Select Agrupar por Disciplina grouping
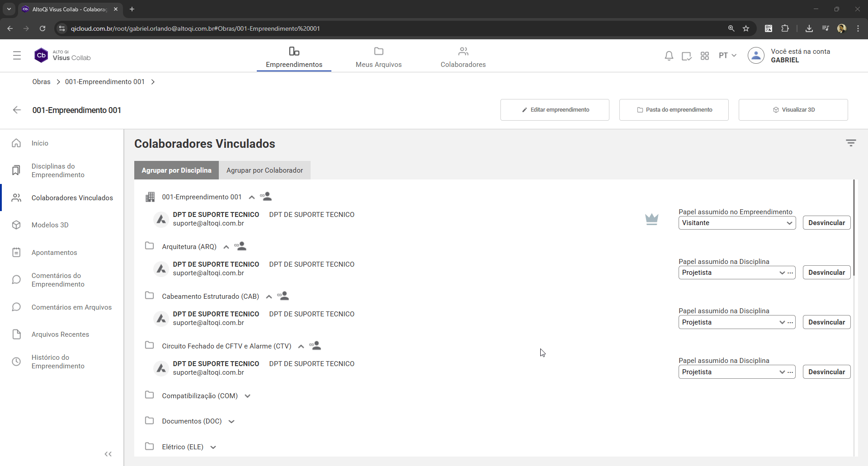 click(176, 170)
